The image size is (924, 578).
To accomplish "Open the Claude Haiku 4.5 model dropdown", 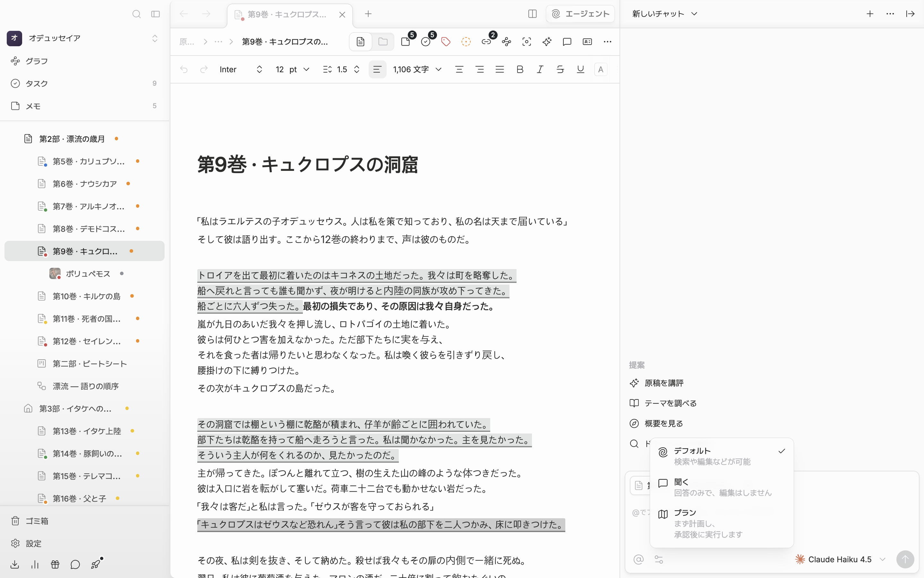I will click(840, 560).
